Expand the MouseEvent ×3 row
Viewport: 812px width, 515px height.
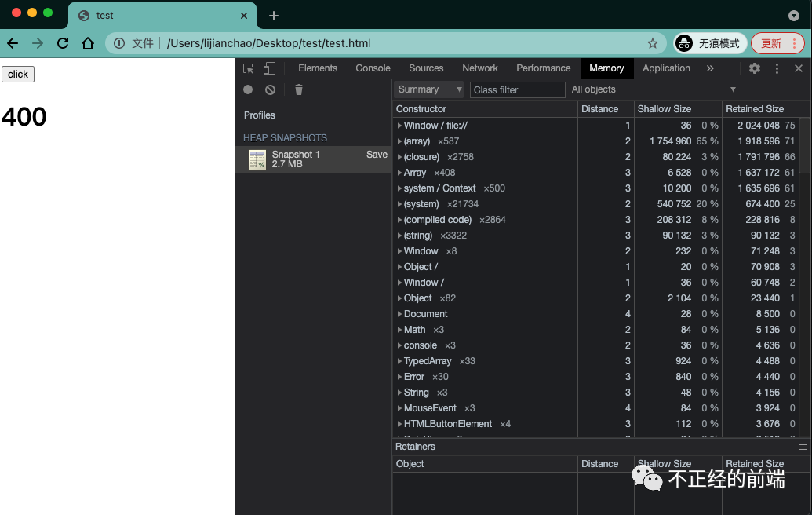(399, 408)
